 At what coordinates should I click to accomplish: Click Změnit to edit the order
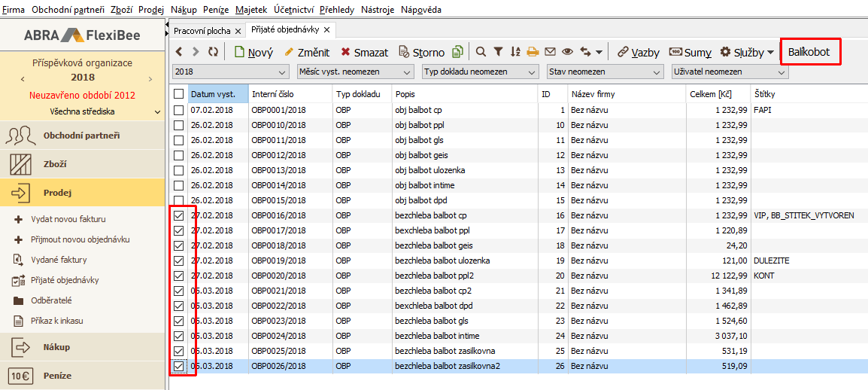tap(307, 53)
